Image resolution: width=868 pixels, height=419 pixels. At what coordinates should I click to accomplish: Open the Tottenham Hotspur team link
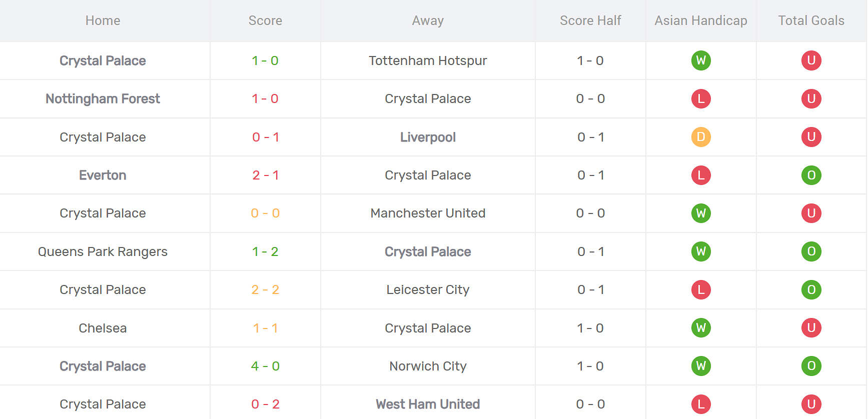pos(428,60)
